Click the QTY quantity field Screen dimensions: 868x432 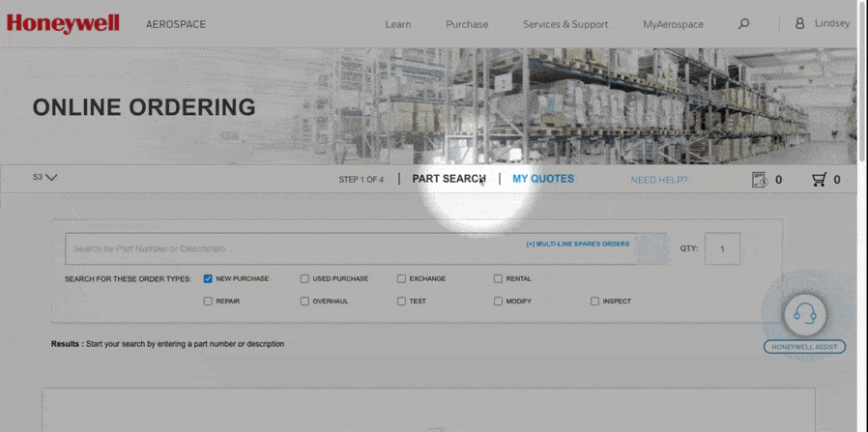coord(722,249)
